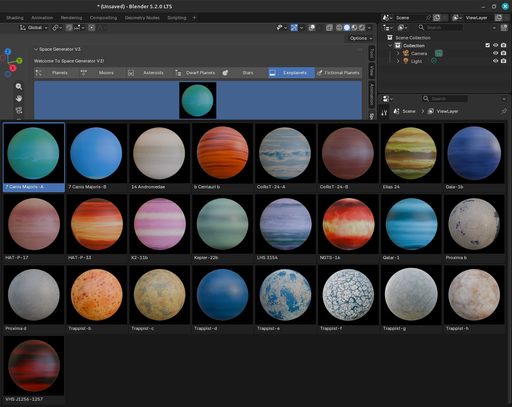This screenshot has height=407, width=512.
Task: Choose the Kepler-22b planet thumbnail
Action: [222, 228]
